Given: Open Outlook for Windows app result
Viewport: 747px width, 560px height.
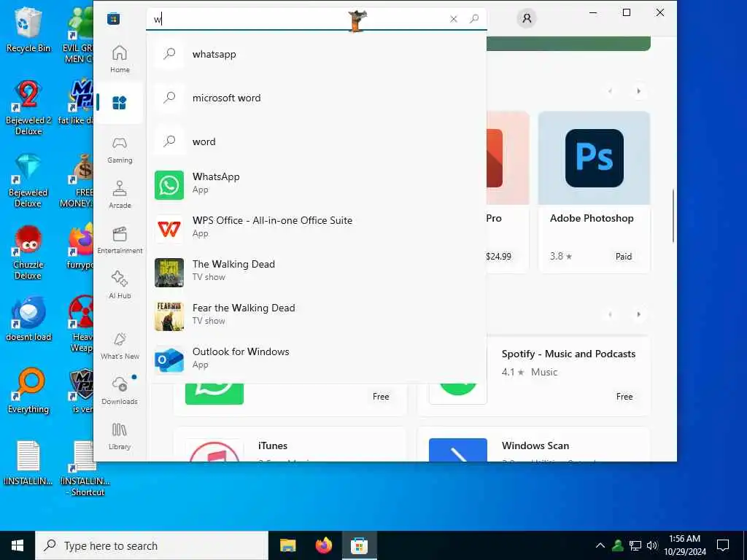Looking at the screenshot, I should (x=317, y=360).
